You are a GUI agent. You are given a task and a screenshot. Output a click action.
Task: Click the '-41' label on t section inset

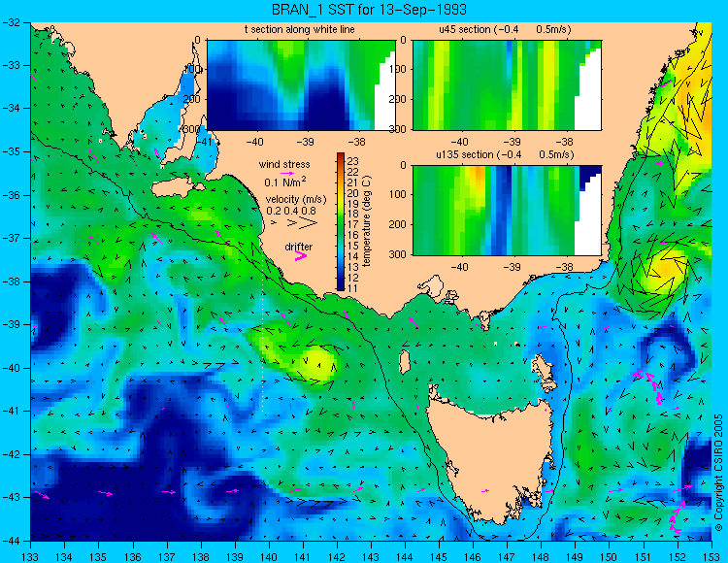tap(203, 142)
